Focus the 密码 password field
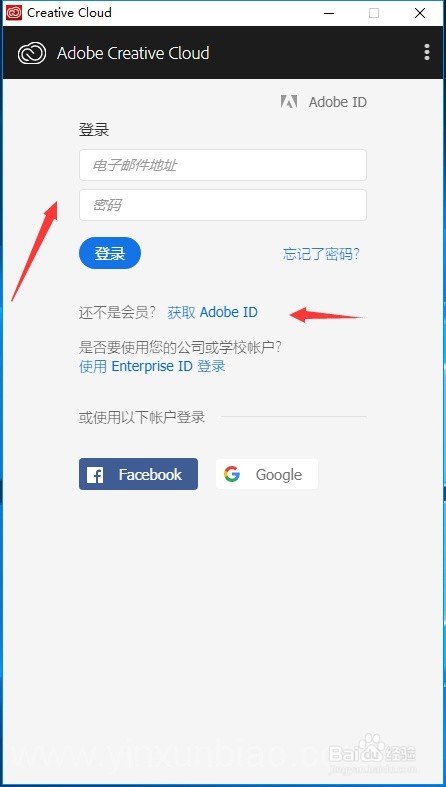Screen dimensions: 446x787 tap(223, 205)
